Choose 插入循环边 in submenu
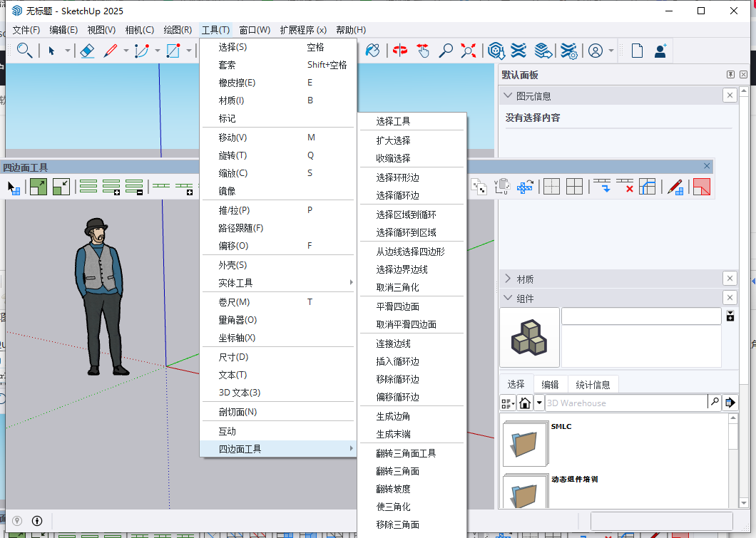The width and height of the screenshot is (756, 538). (x=412, y=361)
